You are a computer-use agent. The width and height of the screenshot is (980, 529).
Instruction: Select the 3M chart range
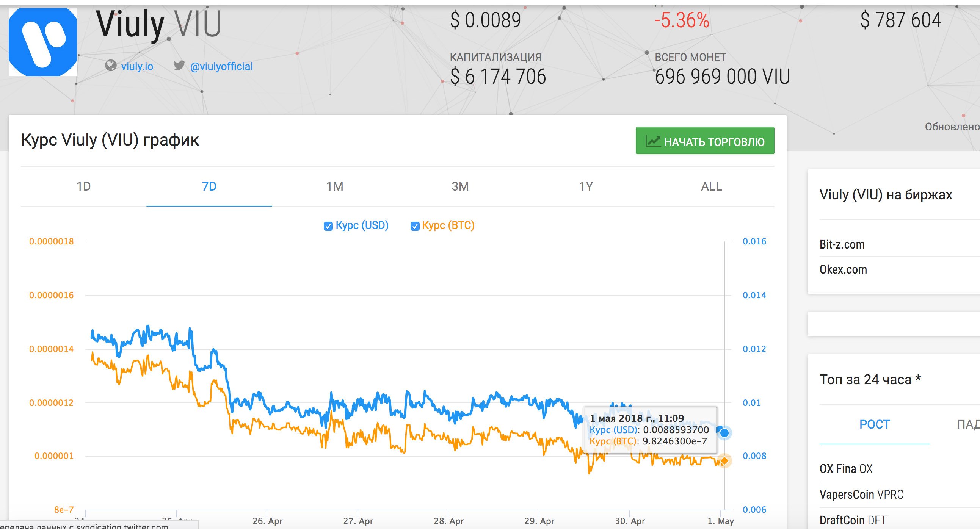pyautogui.click(x=460, y=186)
